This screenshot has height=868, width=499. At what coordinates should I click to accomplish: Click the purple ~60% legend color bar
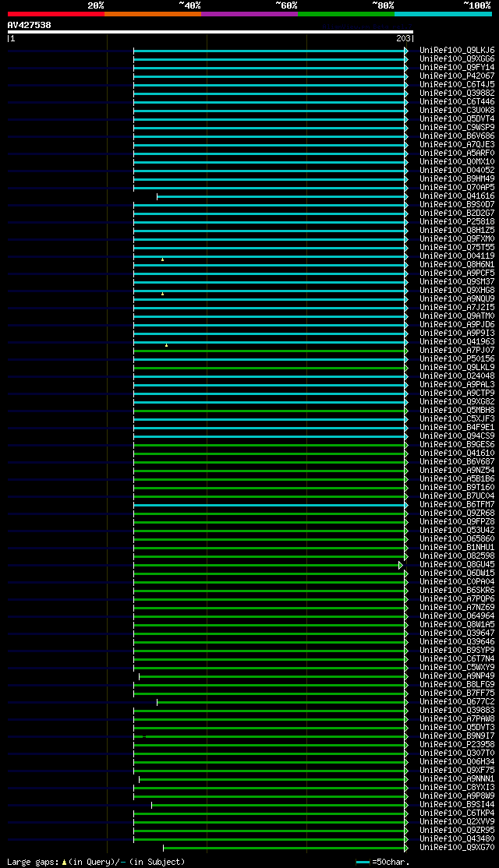(x=249, y=14)
